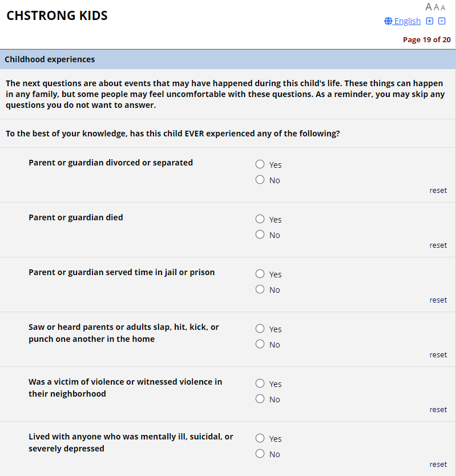Mark Yes for saw adults hit one another
Screen dimensions: 456x476
[x=260, y=329]
